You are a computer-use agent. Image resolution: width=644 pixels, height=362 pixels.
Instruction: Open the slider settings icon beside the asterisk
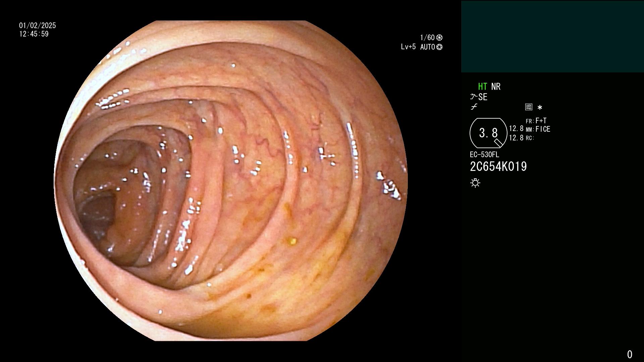click(x=529, y=107)
